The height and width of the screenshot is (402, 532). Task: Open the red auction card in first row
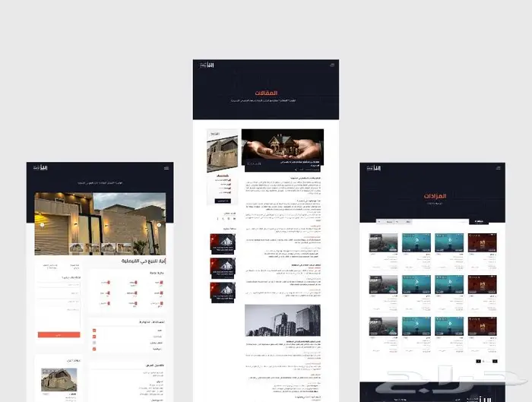click(x=482, y=242)
